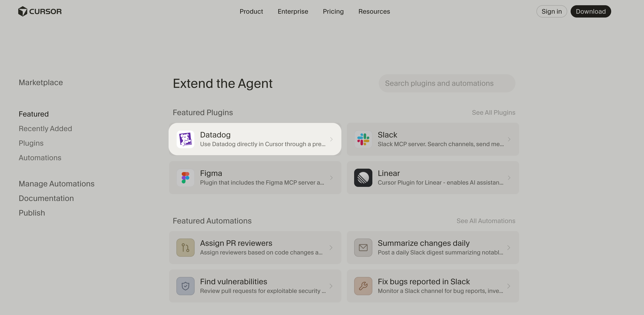The image size is (644, 315).
Task: Open the Publish link in sidebar
Action: [32, 213]
